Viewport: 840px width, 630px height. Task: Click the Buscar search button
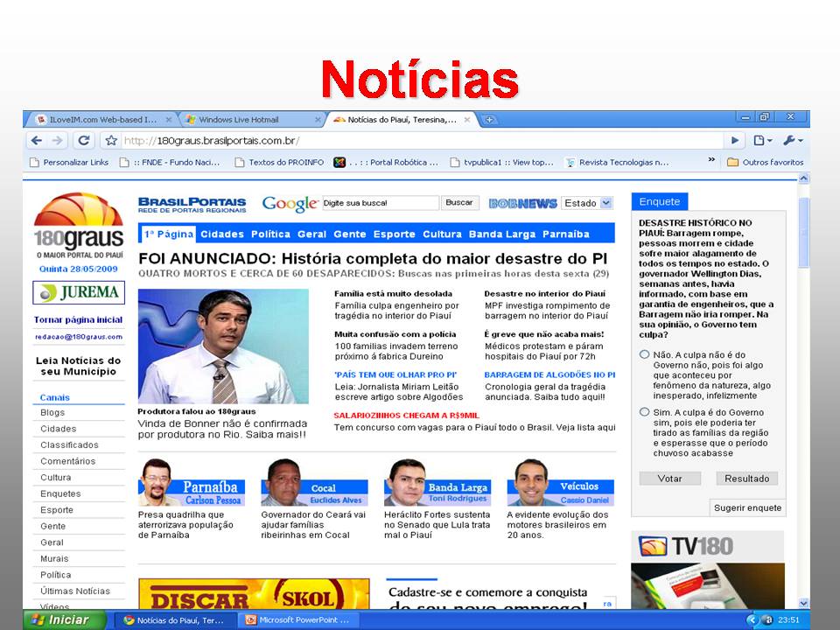459,203
